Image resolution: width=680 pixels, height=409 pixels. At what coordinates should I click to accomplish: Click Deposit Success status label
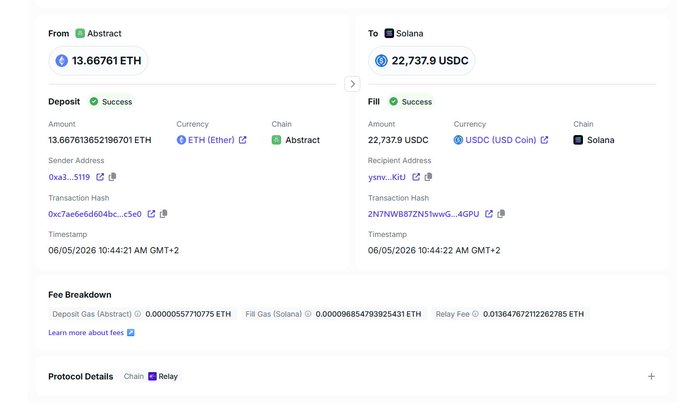click(117, 102)
